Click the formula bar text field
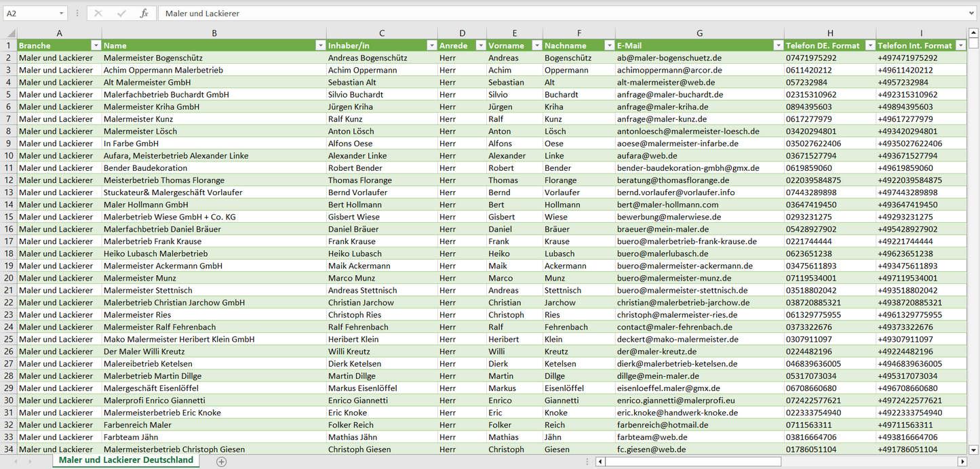 [x=543, y=14]
